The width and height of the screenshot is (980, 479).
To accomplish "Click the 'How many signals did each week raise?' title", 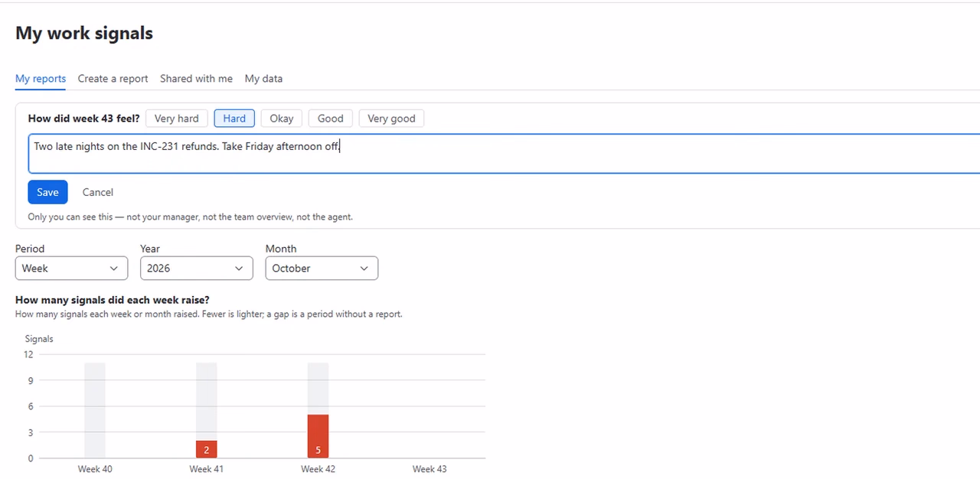I will pos(113,300).
